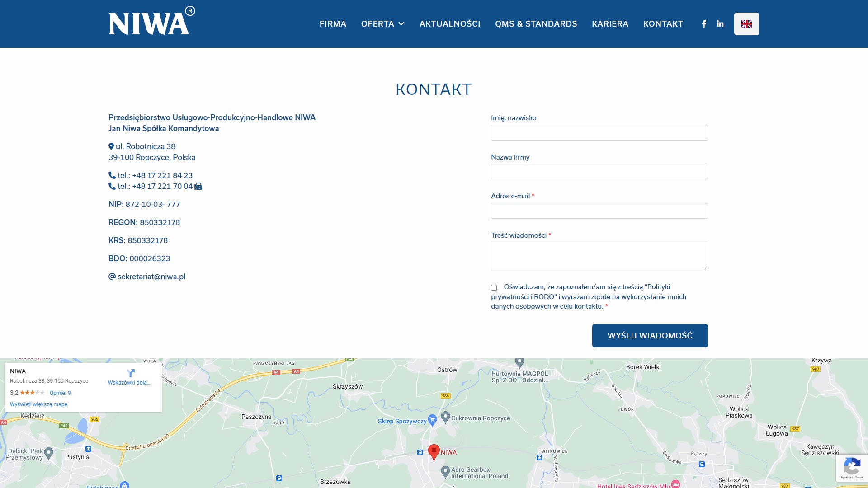
Task: Click the Borek Wielki label on the map
Action: (x=643, y=367)
